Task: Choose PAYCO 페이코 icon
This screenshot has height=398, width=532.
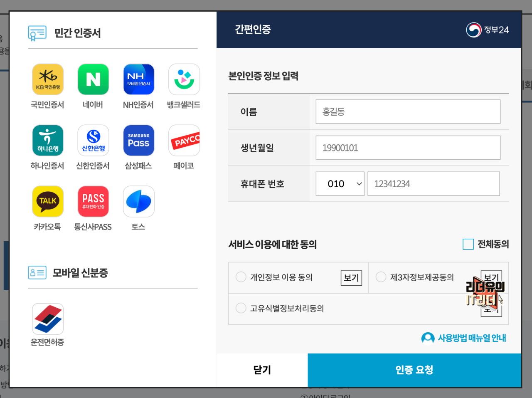Action: click(184, 141)
